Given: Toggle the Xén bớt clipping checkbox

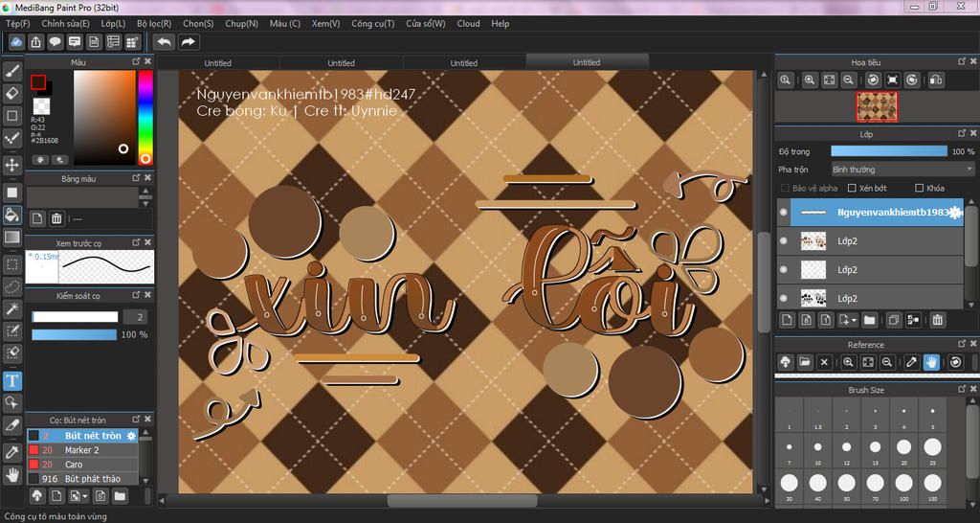Looking at the screenshot, I should coord(851,188).
